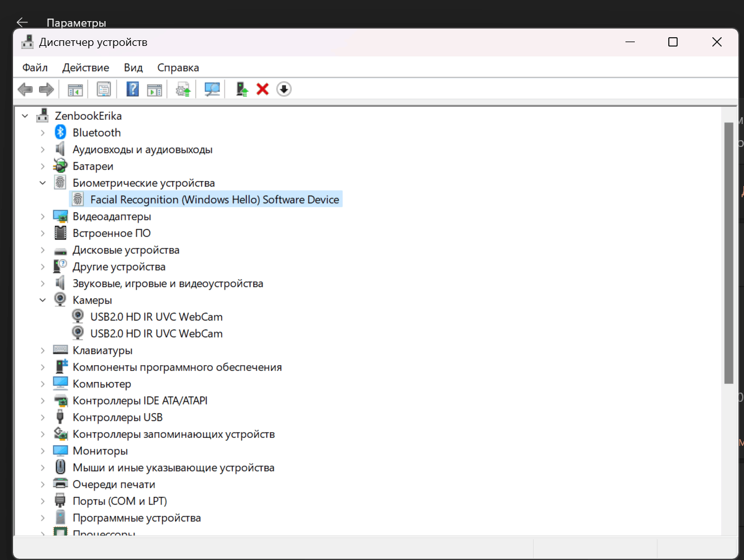The image size is (744, 560).
Task: Select Аудиовходы и аудиовыходы label
Action: coord(142,149)
